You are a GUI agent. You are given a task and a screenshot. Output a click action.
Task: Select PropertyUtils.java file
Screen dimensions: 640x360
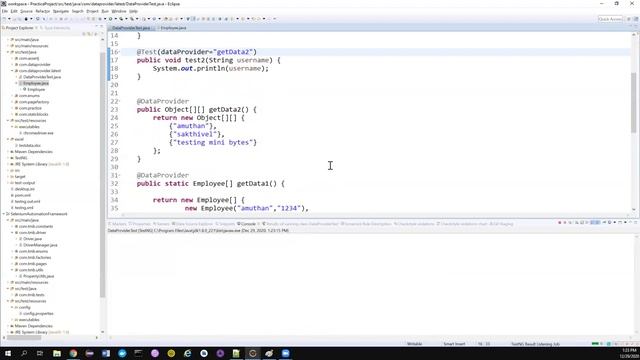[38, 276]
